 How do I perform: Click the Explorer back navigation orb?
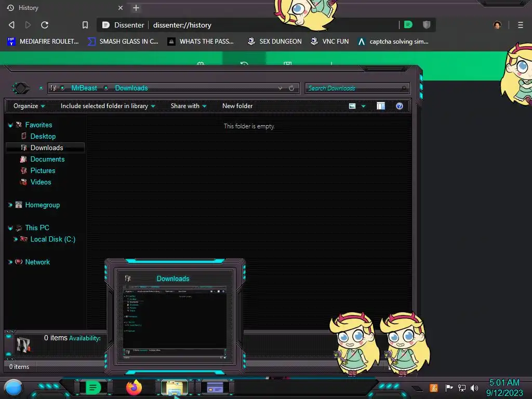21,88
